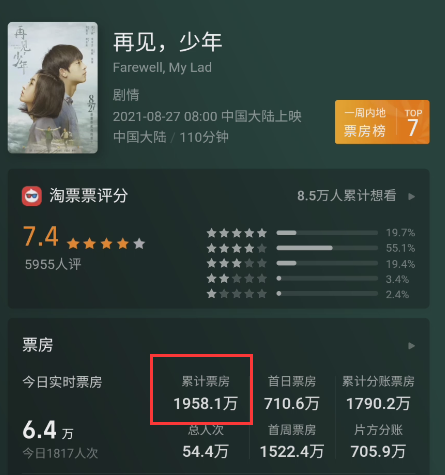The image size is (445, 475).
Task: Click the 今日实时票房 6.4万 value
Action: coord(48,430)
